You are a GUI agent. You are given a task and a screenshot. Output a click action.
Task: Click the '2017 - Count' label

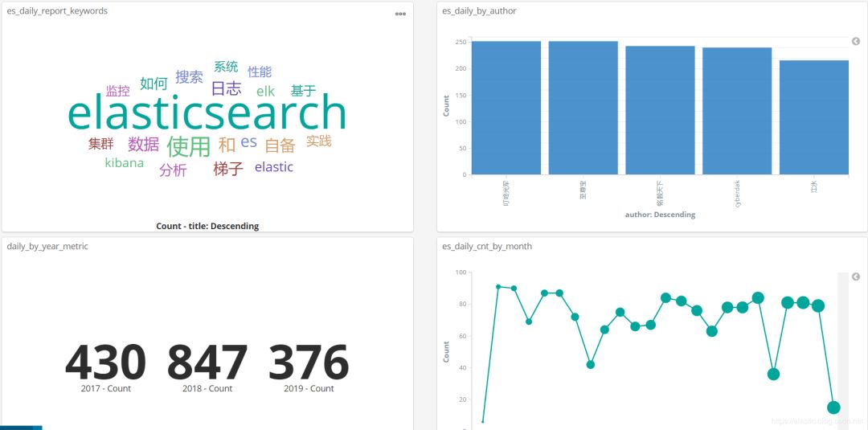[106, 388]
